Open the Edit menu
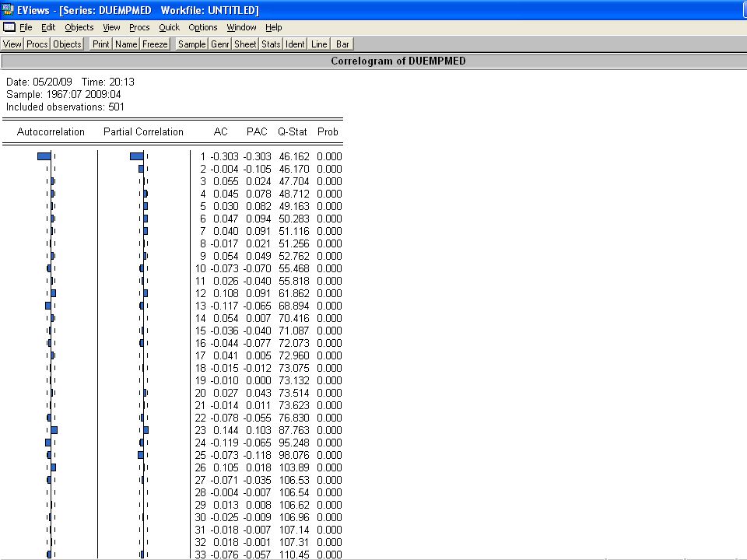This screenshot has width=747, height=560. coord(48,27)
